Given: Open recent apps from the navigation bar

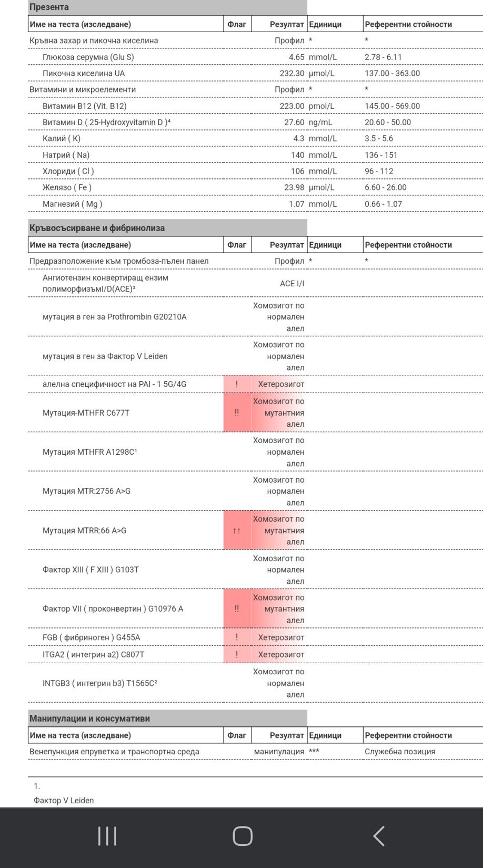Looking at the screenshot, I should (x=107, y=836).
